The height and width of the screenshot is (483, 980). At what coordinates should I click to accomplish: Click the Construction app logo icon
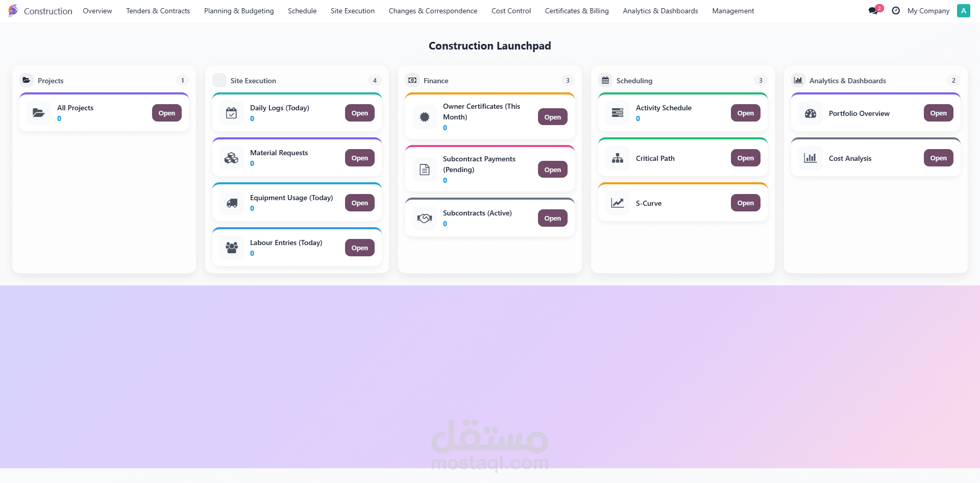click(13, 11)
